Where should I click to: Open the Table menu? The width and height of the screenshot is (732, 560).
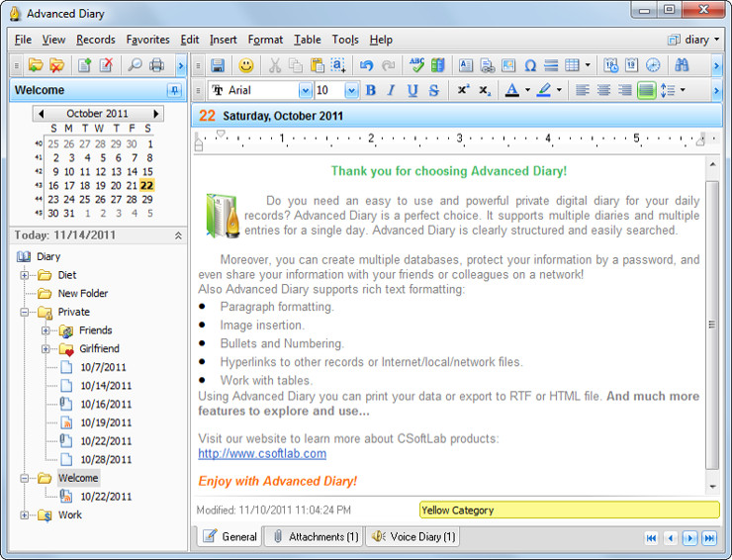(308, 40)
